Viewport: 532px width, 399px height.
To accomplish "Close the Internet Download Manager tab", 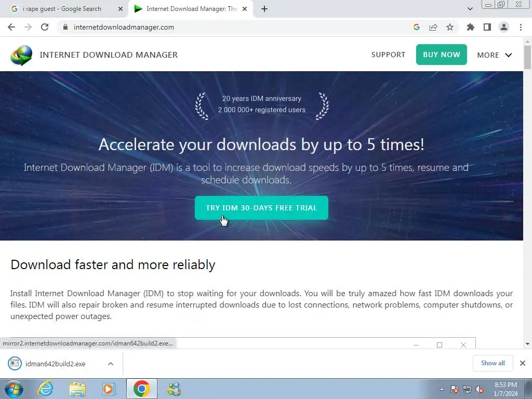I will 245,9.
